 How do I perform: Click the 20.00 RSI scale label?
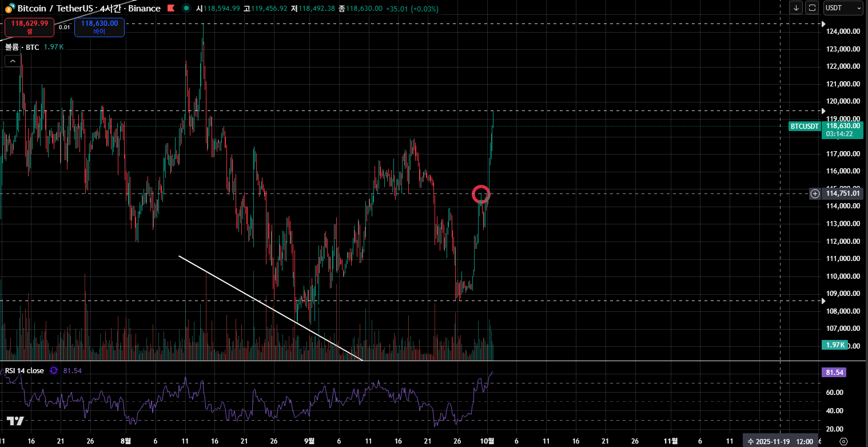pos(835,429)
